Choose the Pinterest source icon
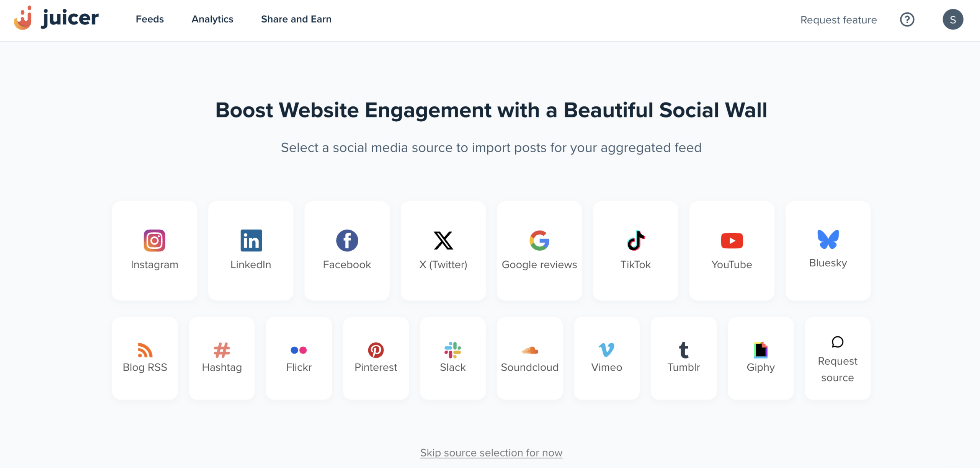This screenshot has height=468, width=980. coord(376,350)
